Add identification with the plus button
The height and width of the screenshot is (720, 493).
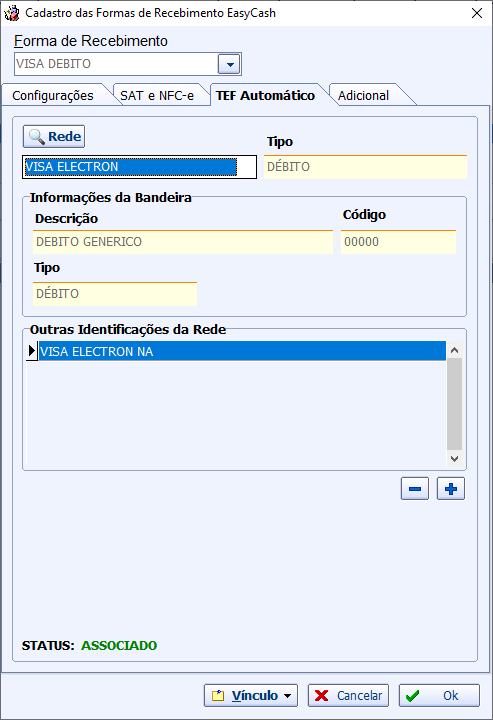click(451, 489)
